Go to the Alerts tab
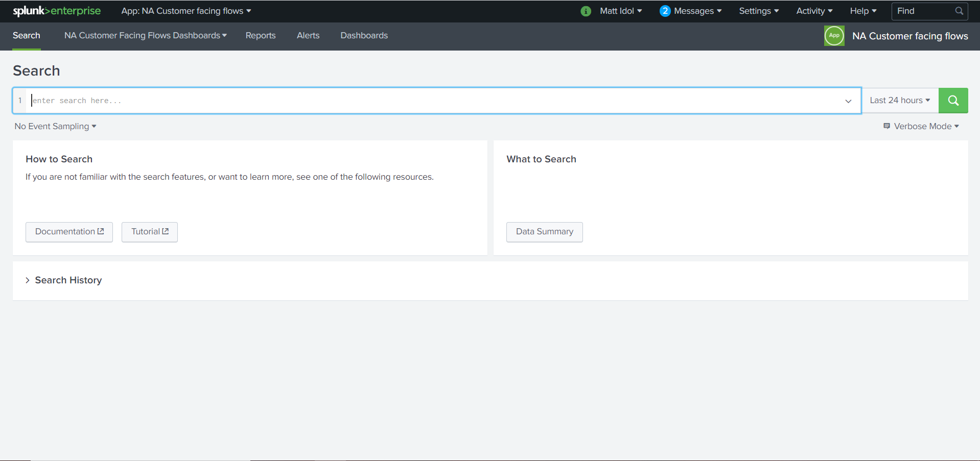This screenshot has height=461, width=980. pos(308,35)
